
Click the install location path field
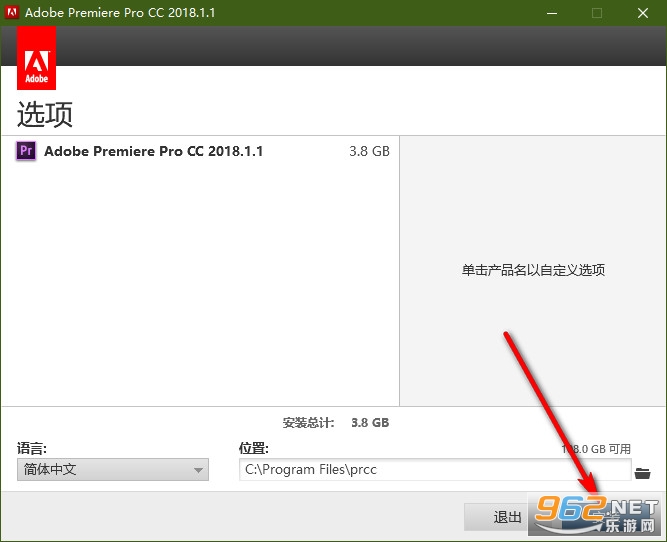click(435, 470)
